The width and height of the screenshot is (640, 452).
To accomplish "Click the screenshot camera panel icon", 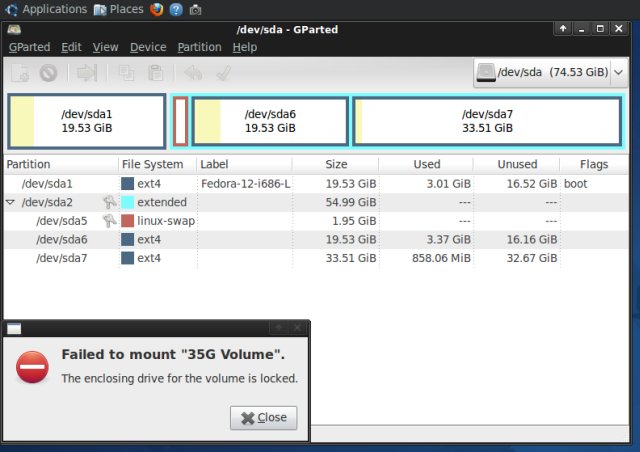I will point(195,10).
